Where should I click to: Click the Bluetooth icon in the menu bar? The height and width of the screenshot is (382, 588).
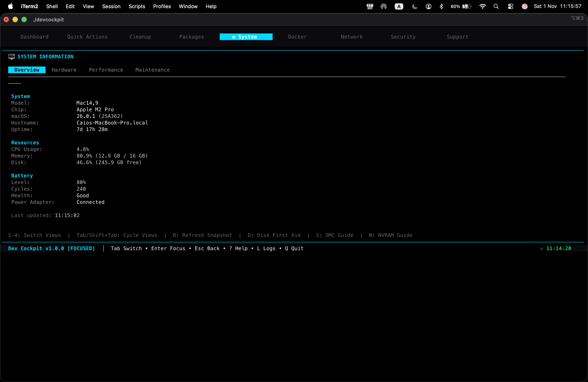pos(442,6)
